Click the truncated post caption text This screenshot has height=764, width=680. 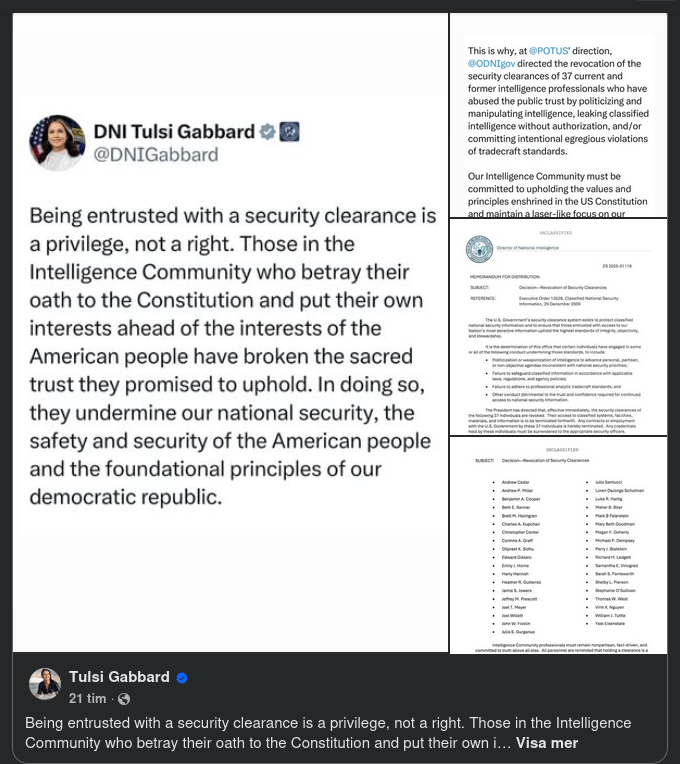(x=300, y=733)
